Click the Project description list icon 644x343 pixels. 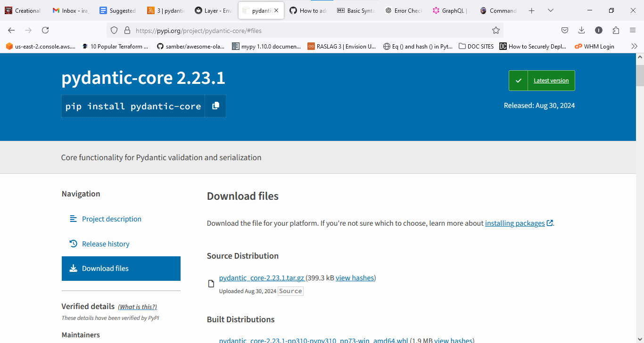coord(73,219)
